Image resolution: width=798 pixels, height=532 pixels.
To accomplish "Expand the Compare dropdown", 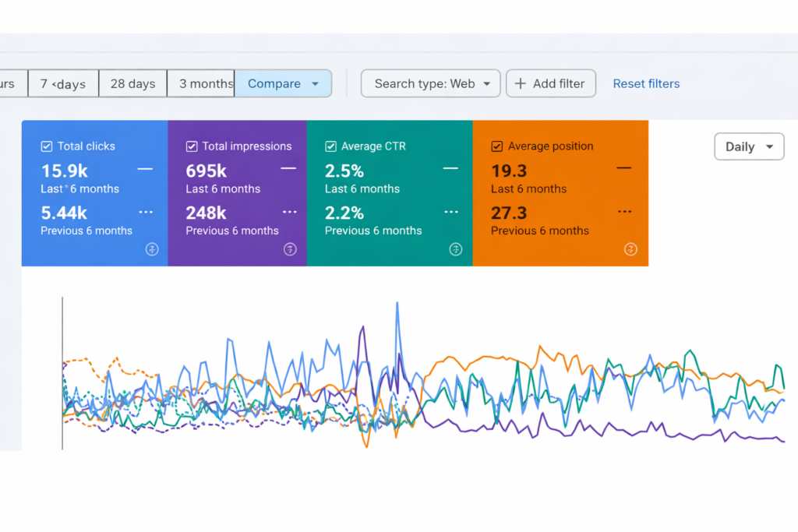I will 283,83.
